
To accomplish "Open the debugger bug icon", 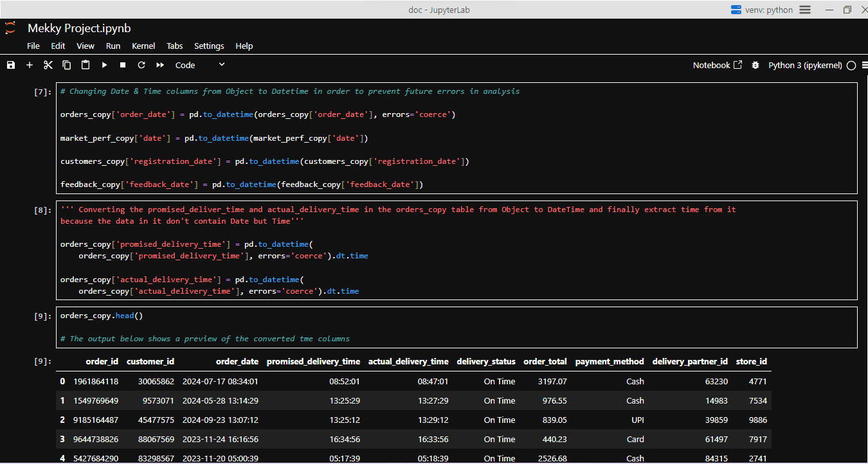I will 755,65.
